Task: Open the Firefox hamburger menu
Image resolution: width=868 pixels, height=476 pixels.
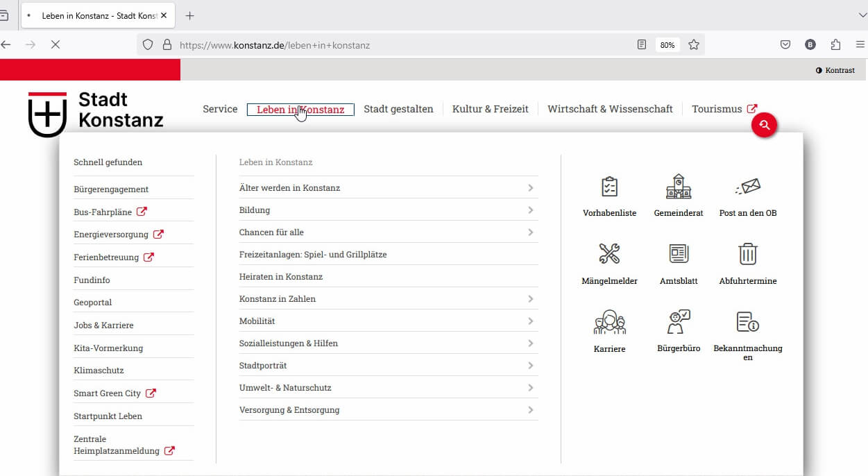Action: pos(860,44)
